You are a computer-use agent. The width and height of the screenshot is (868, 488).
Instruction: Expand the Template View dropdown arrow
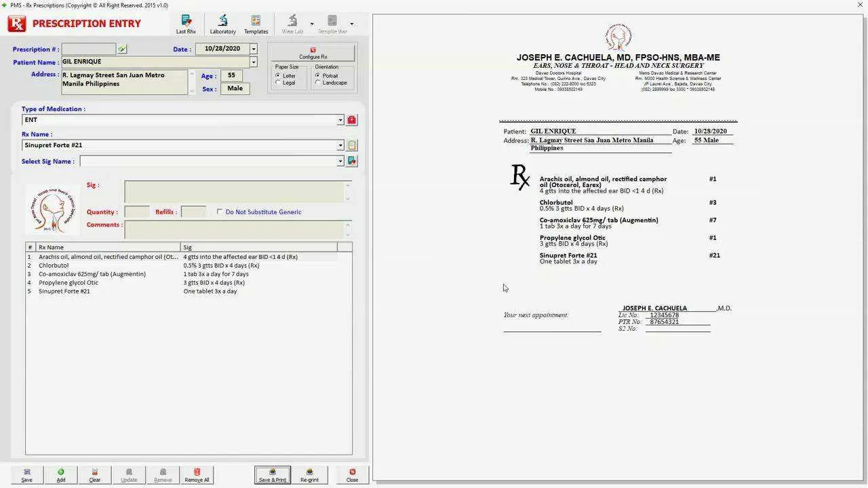(351, 24)
